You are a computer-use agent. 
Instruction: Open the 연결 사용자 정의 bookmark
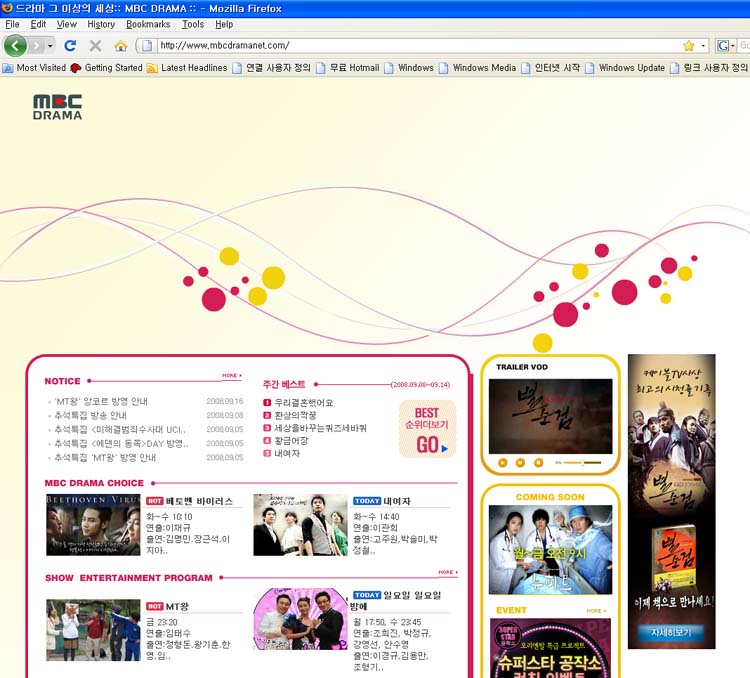tap(271, 68)
